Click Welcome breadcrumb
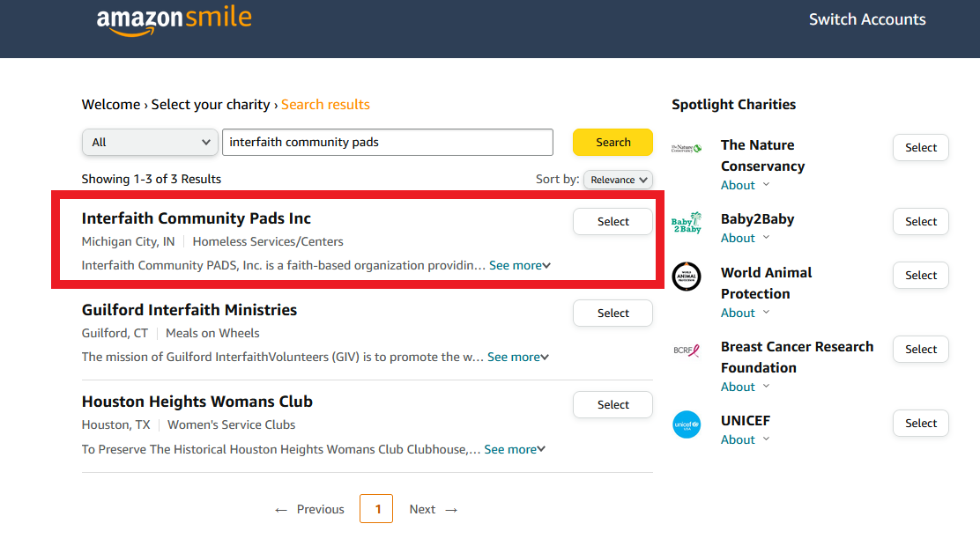This screenshot has width=980, height=546. point(111,105)
